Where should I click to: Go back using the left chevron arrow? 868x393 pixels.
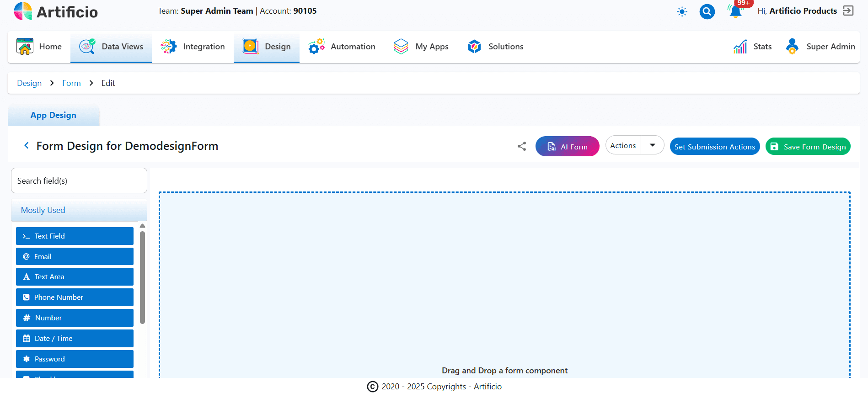pos(27,145)
